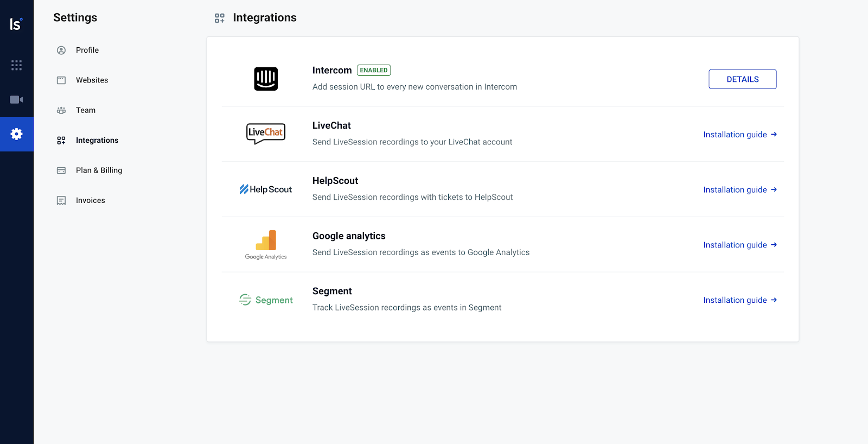Viewport: 868px width, 444px height.
Task: Click the Profile user icon
Action: coord(61,50)
